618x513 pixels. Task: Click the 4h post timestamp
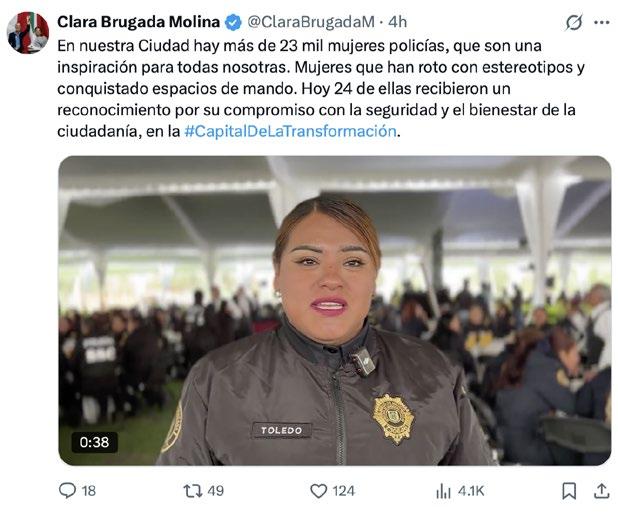(x=397, y=22)
